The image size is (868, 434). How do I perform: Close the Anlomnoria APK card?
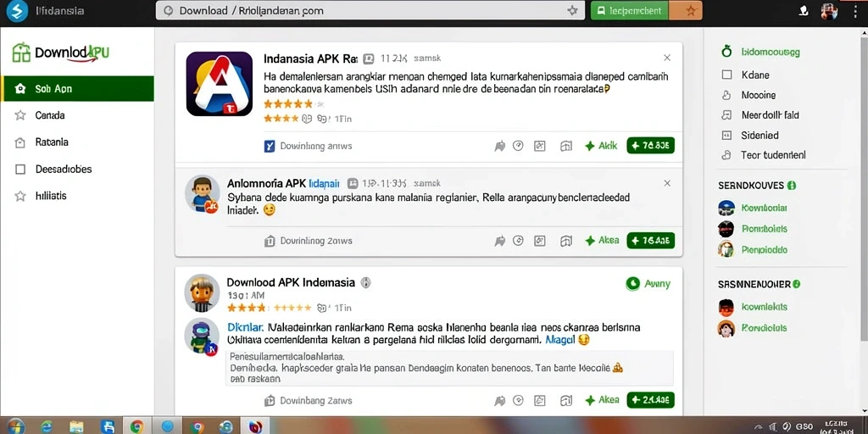[667, 183]
